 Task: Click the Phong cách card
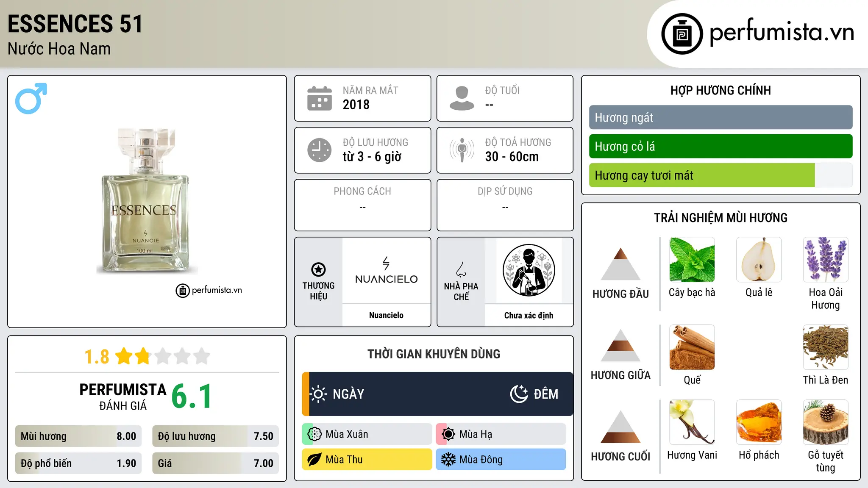[x=362, y=205]
